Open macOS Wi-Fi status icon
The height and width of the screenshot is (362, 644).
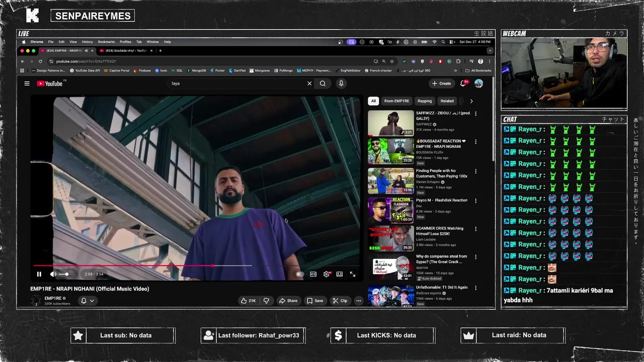[435, 42]
